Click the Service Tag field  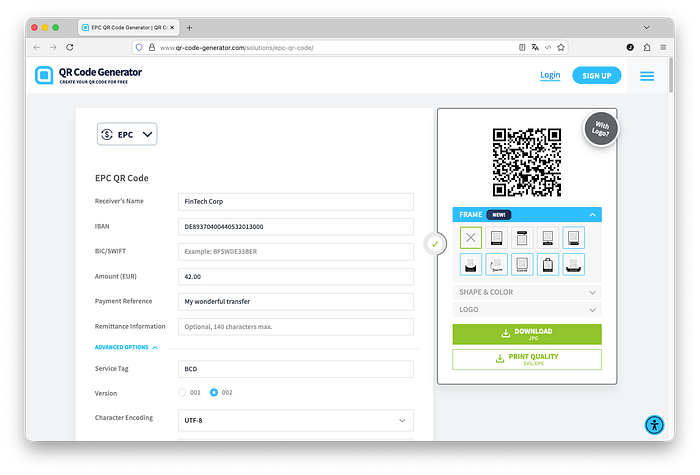coord(296,369)
